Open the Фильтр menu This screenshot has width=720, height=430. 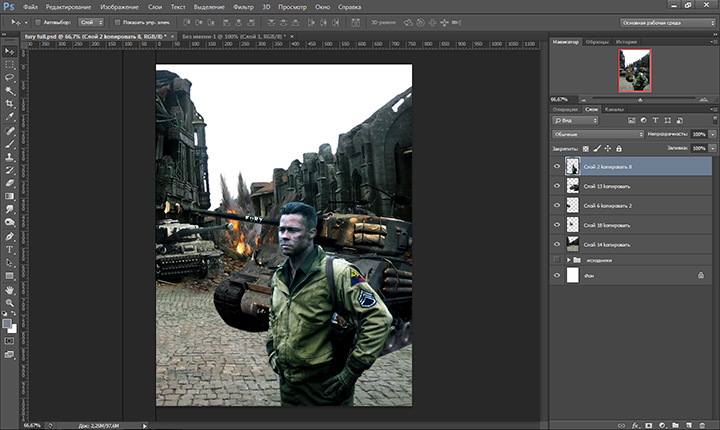(x=243, y=6)
